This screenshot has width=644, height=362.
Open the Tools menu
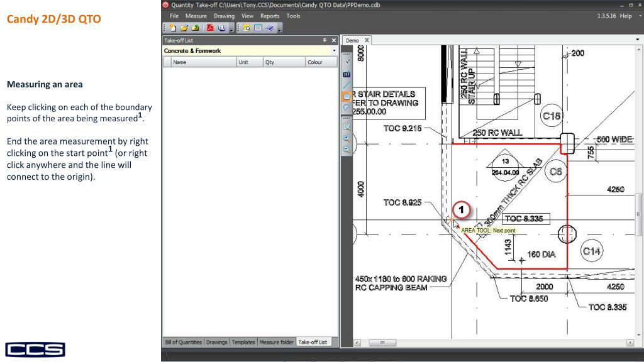[x=293, y=16]
